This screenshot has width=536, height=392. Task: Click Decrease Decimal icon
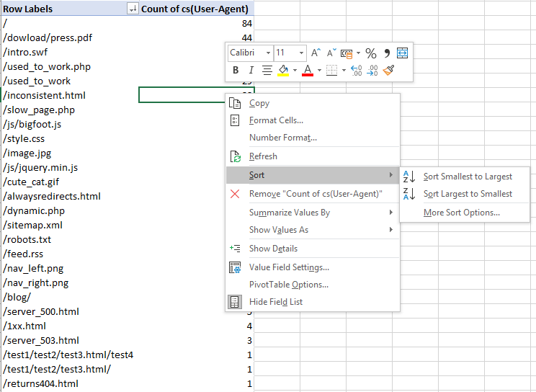pos(372,71)
